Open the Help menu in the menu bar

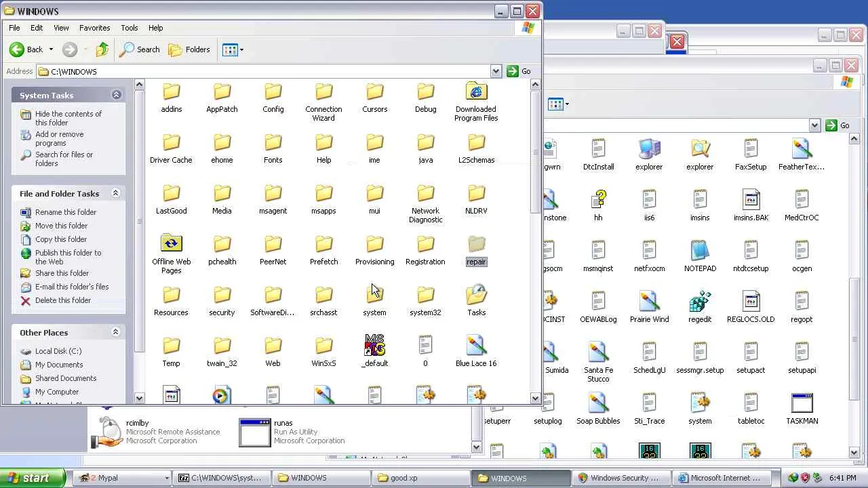(x=155, y=28)
